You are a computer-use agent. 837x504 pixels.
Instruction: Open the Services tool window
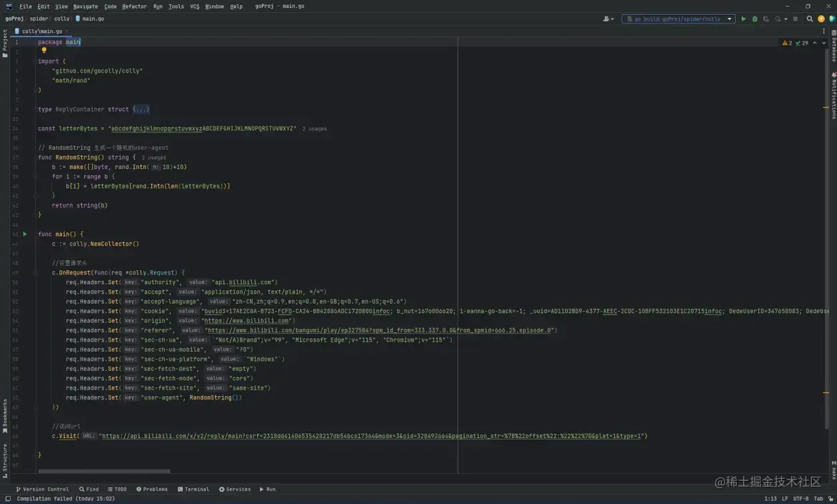(235, 489)
